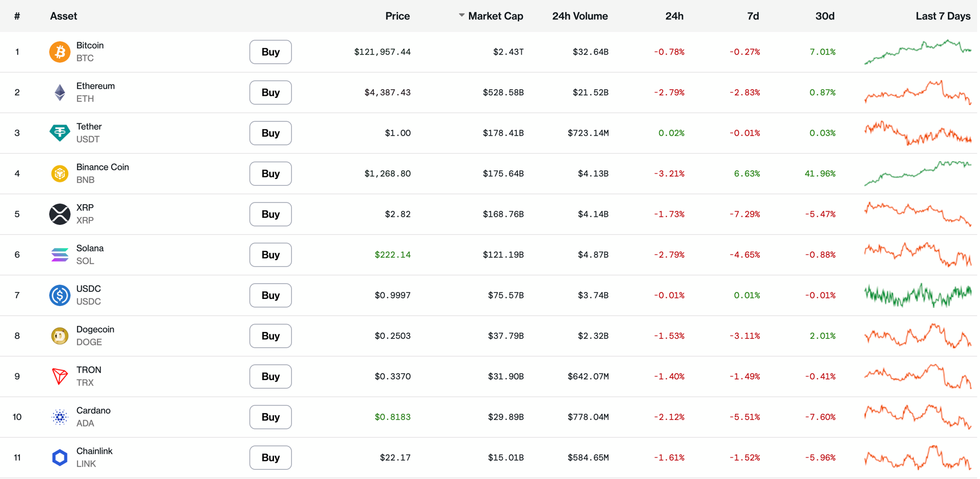Click the Dogecoin dog coin icon
The height and width of the screenshot is (479, 980).
point(60,336)
